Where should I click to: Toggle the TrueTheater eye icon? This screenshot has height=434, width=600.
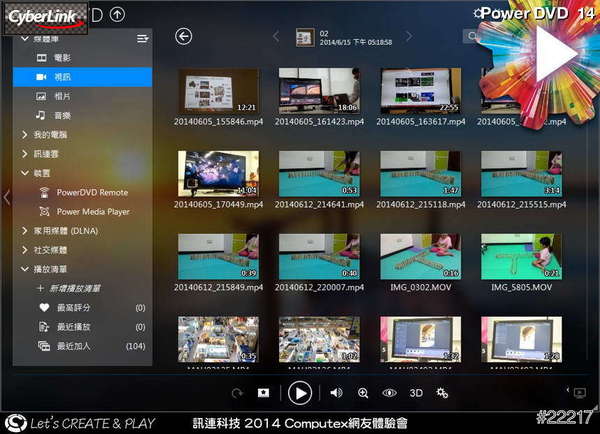coord(389,393)
